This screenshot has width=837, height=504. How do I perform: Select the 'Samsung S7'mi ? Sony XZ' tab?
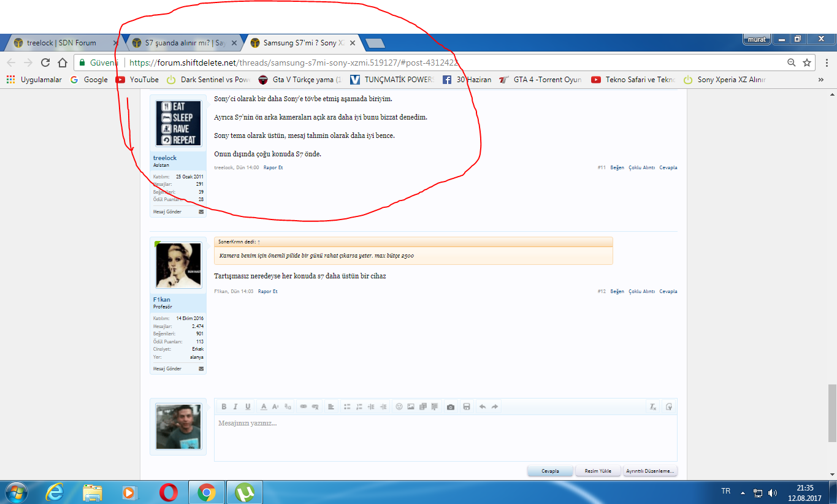click(x=303, y=43)
